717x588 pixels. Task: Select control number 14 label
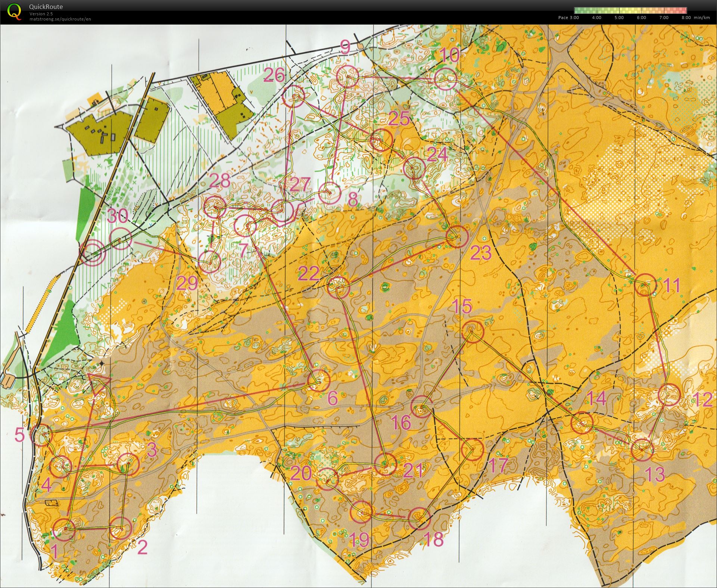point(597,398)
